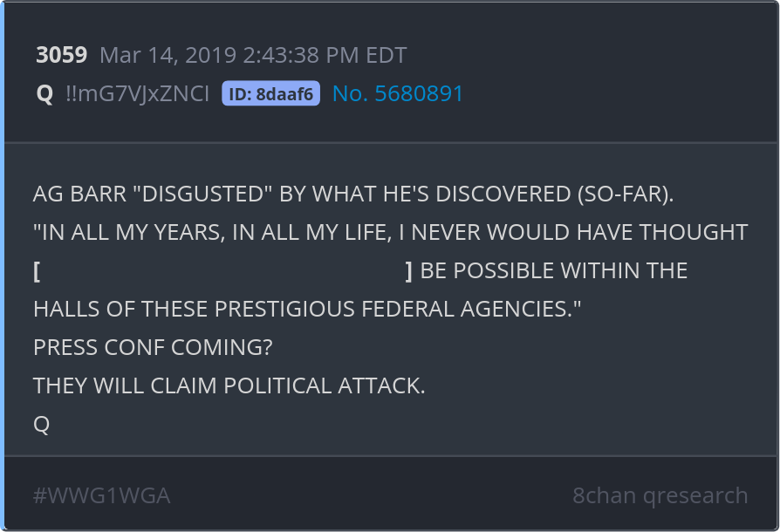This screenshot has height=532, width=780.
Task: Click the "BE POSSIBLE WITHIN THE" text
Action: click(x=553, y=271)
